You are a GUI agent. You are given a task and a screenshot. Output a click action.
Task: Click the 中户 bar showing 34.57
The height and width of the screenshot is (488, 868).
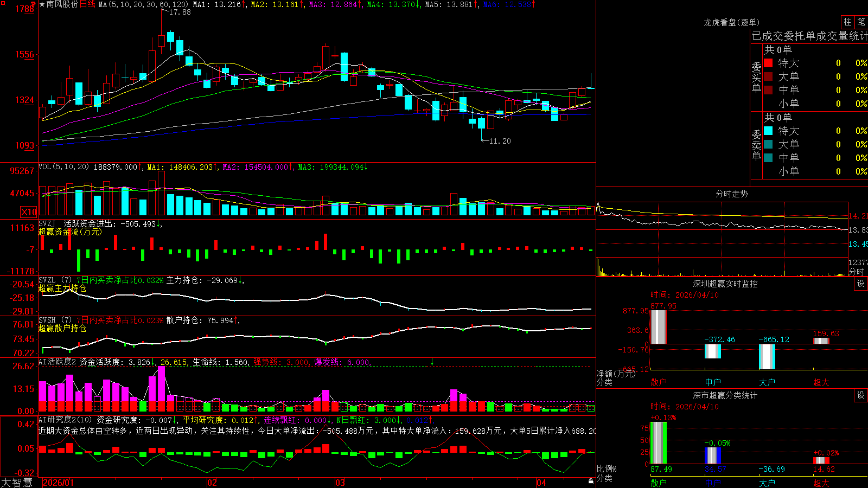pos(713,455)
